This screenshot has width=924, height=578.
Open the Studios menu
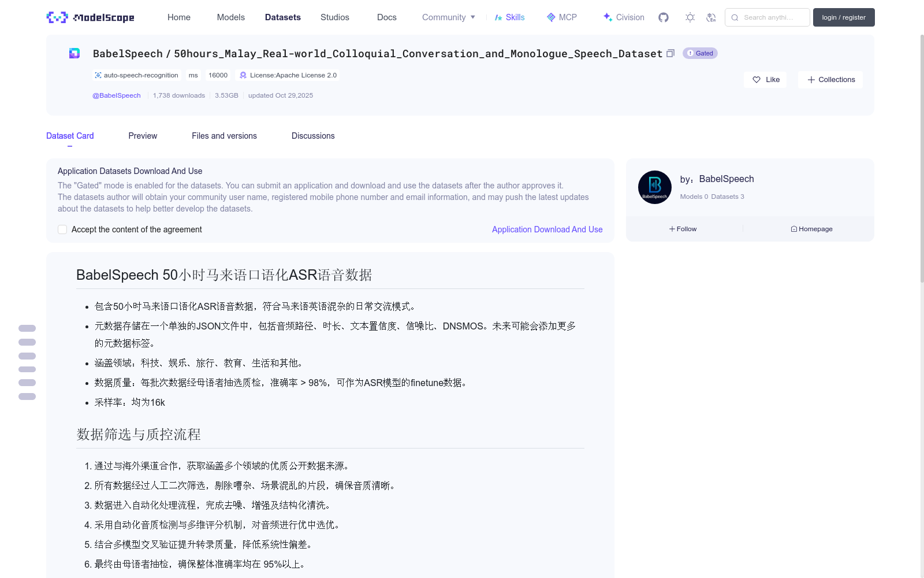[x=335, y=17]
